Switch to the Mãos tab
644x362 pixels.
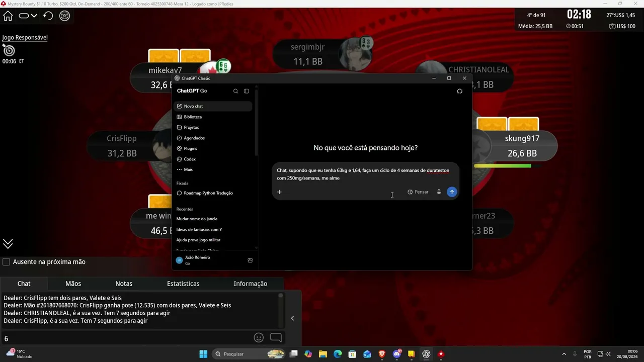pos(73,284)
